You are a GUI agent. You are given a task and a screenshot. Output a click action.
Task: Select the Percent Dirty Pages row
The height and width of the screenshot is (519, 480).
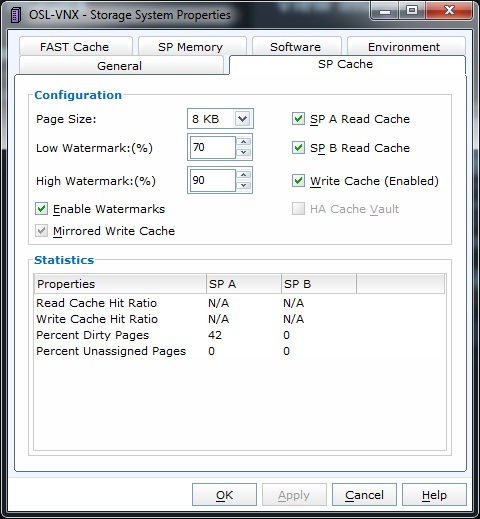[x=239, y=335]
